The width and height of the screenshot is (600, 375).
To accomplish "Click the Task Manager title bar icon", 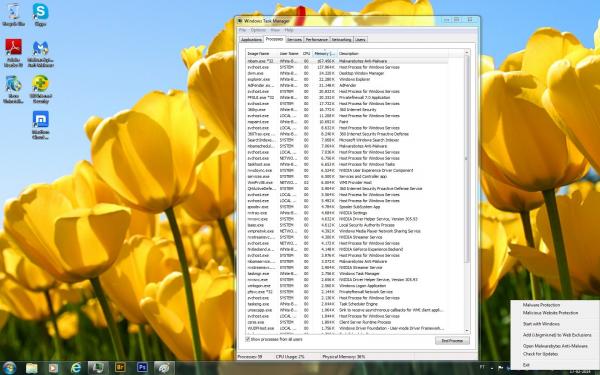I will 240,21.
